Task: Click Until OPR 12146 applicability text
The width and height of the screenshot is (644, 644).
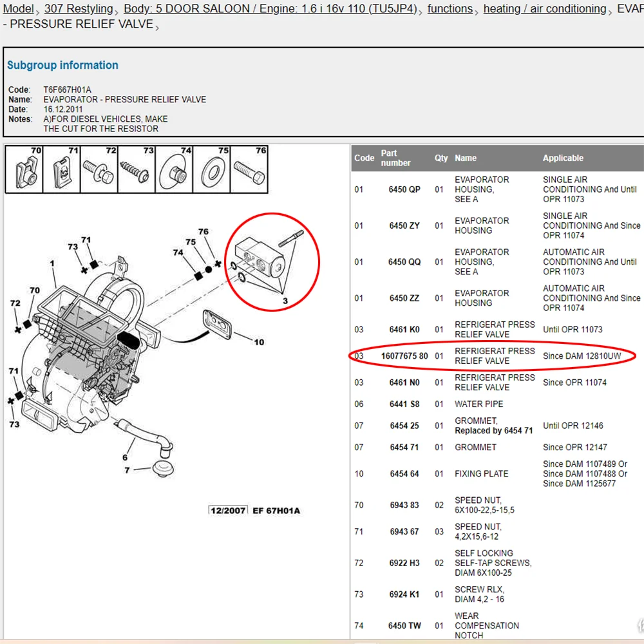Action: pyautogui.click(x=573, y=426)
